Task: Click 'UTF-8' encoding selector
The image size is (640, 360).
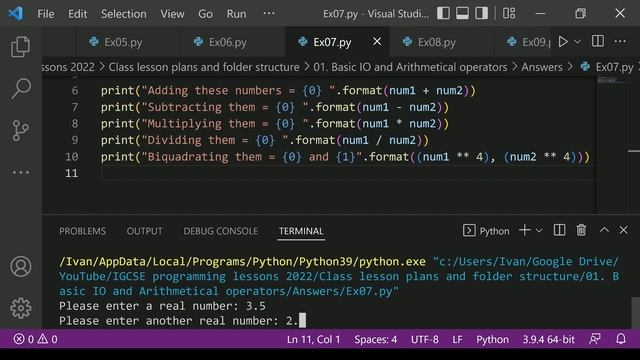Action: tap(424, 340)
